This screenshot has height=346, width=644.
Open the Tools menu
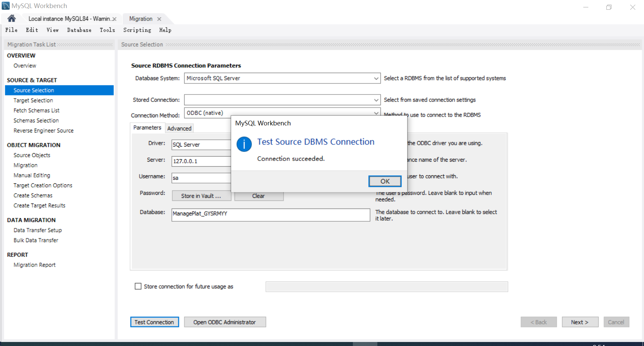pyautogui.click(x=107, y=30)
